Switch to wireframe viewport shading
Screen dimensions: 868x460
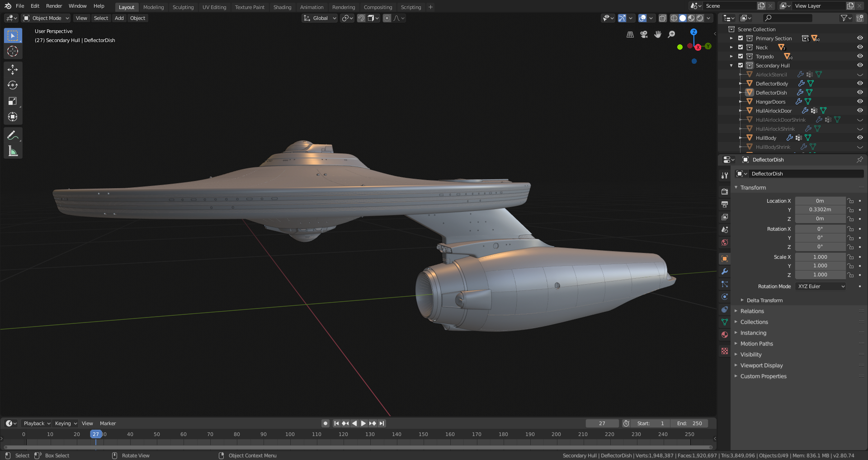coord(674,18)
